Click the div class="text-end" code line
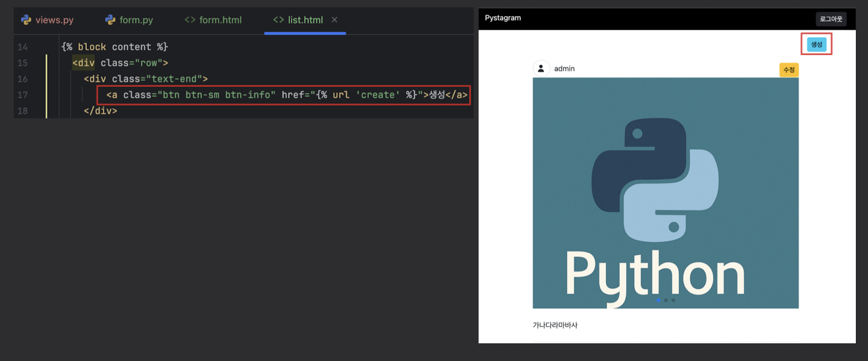Viewport: 868px width, 361px height. click(x=145, y=79)
